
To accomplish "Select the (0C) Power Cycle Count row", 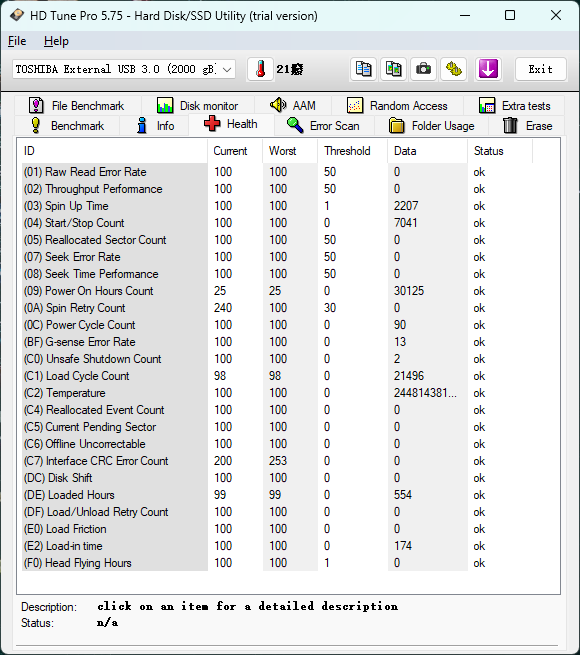I will 277,325.
